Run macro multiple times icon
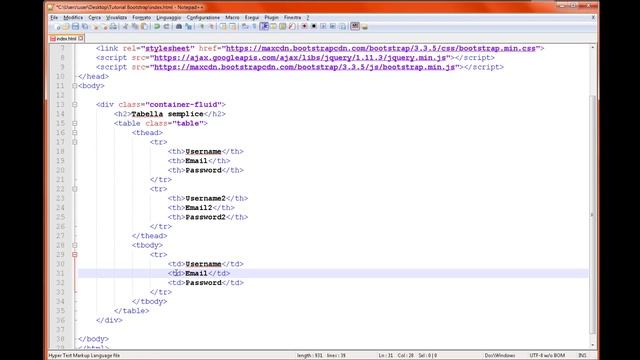Viewport: 640px width, 360px height. [333, 27]
